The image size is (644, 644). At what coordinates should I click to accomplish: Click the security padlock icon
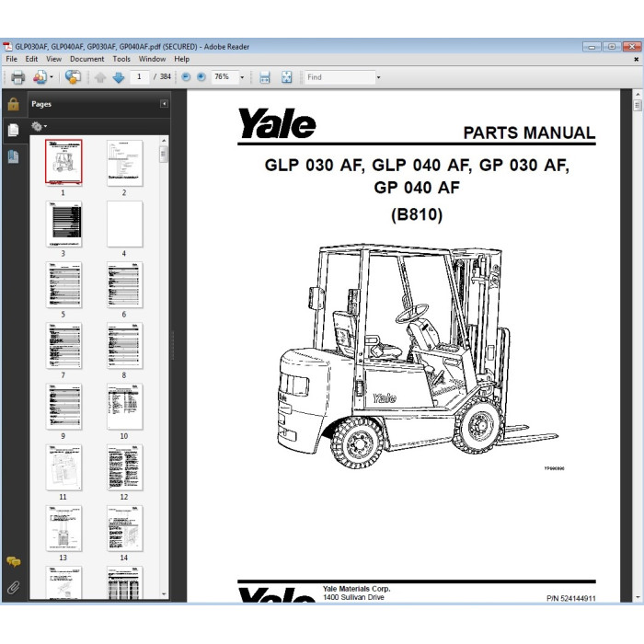(13, 104)
